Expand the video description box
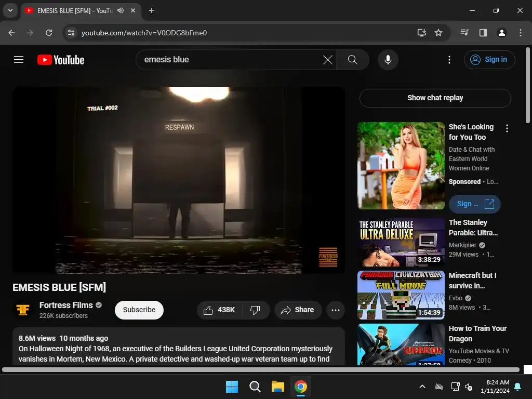This screenshot has height=399, width=532. pos(179,347)
